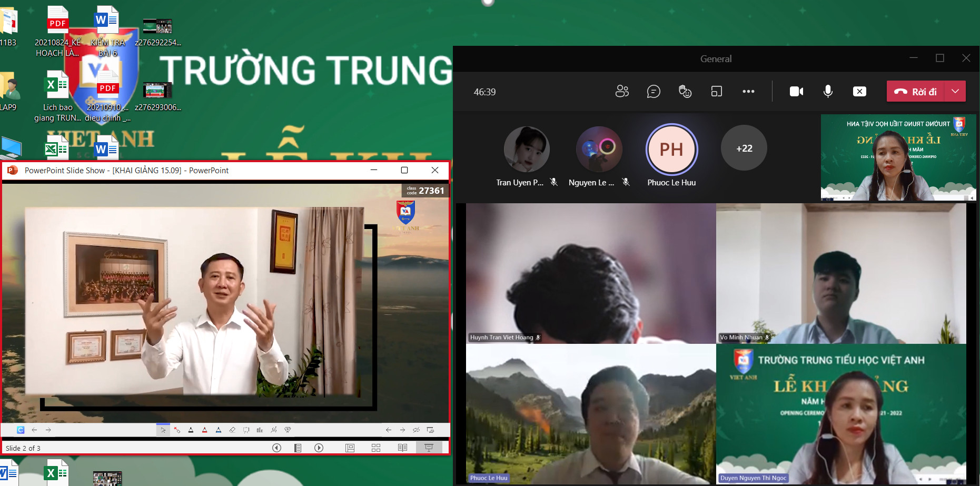
Task: Open the quiz bar chart activity icon
Action: [260, 430]
